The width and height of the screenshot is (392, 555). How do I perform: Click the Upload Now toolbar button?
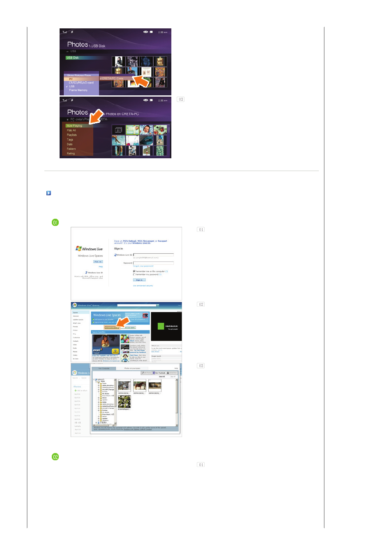(172, 373)
